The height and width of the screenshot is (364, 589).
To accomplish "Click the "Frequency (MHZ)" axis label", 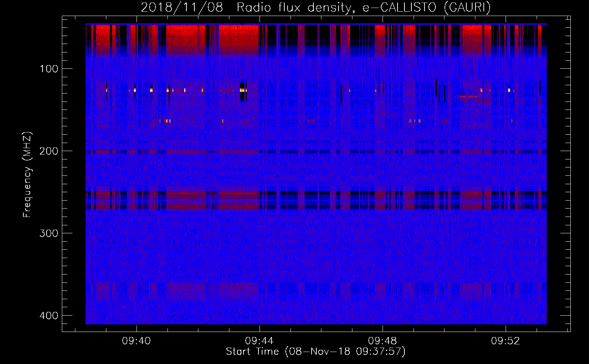I will click(27, 175).
